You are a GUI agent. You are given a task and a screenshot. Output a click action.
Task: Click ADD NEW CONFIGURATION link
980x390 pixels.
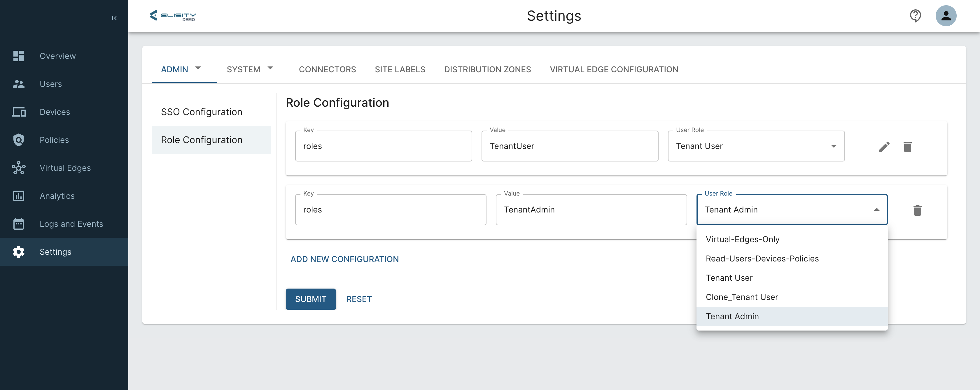point(344,259)
